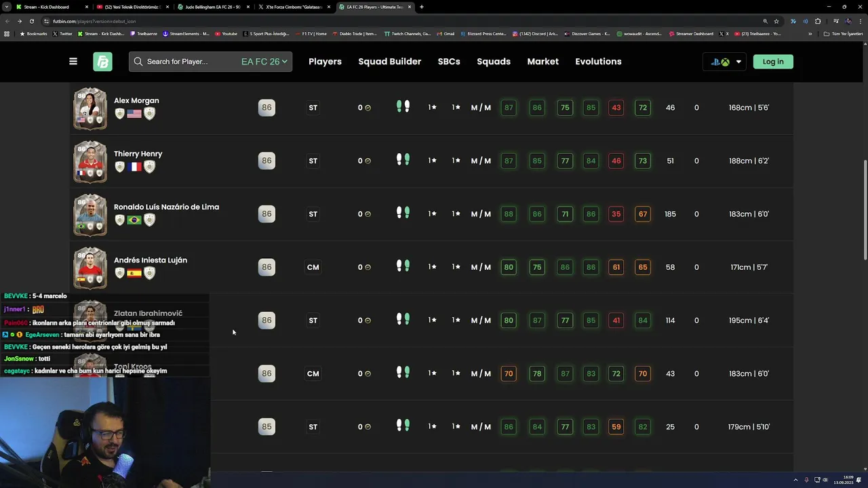Image resolution: width=868 pixels, height=488 pixels.
Task: Click Iniesta's 61 defending stat
Action: tap(616, 267)
